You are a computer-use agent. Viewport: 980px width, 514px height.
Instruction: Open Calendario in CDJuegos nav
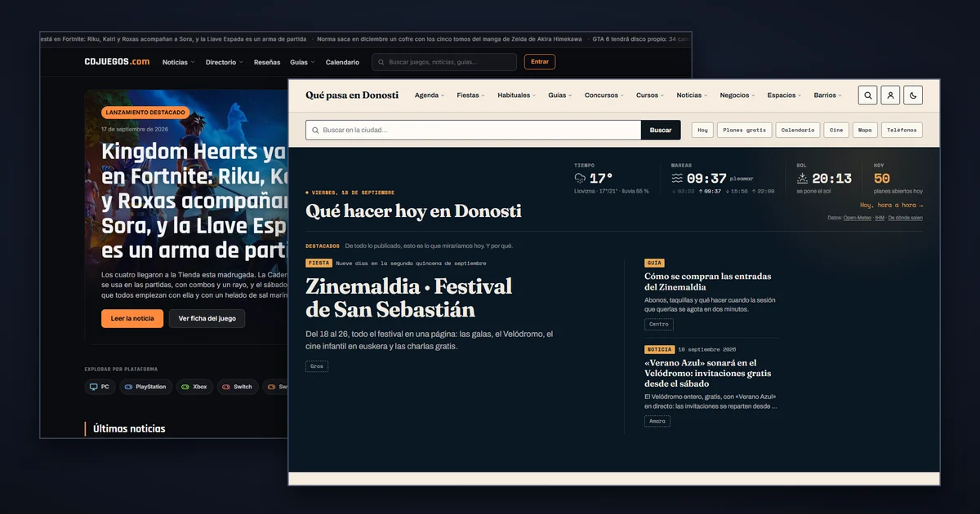(x=342, y=62)
